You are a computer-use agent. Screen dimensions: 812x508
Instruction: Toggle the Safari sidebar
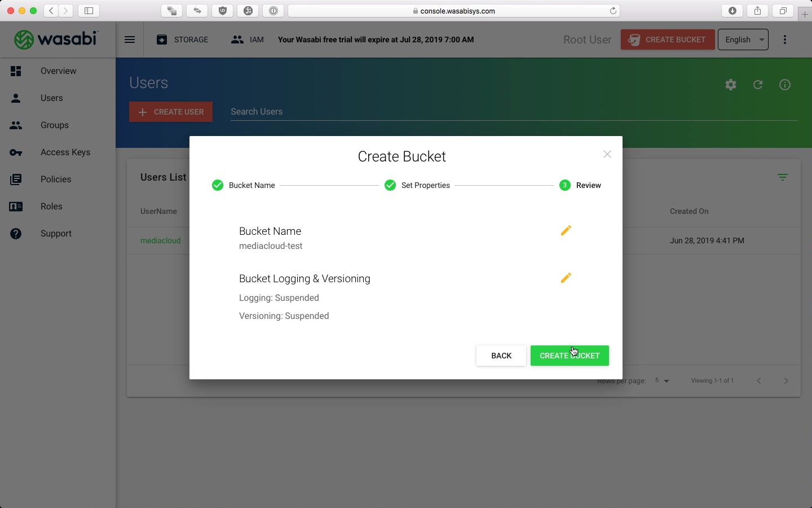(89, 11)
